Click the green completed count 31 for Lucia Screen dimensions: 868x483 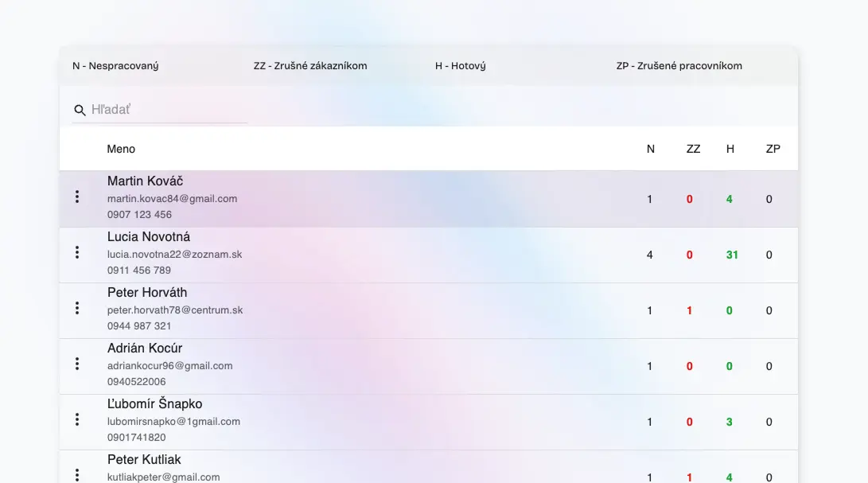coord(732,255)
